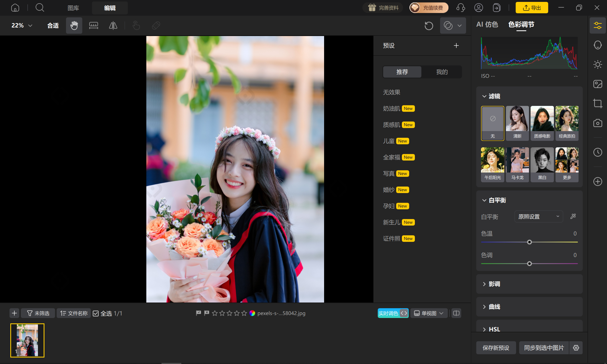
Task: Open the history clock icon in sidebar
Action: (x=598, y=152)
